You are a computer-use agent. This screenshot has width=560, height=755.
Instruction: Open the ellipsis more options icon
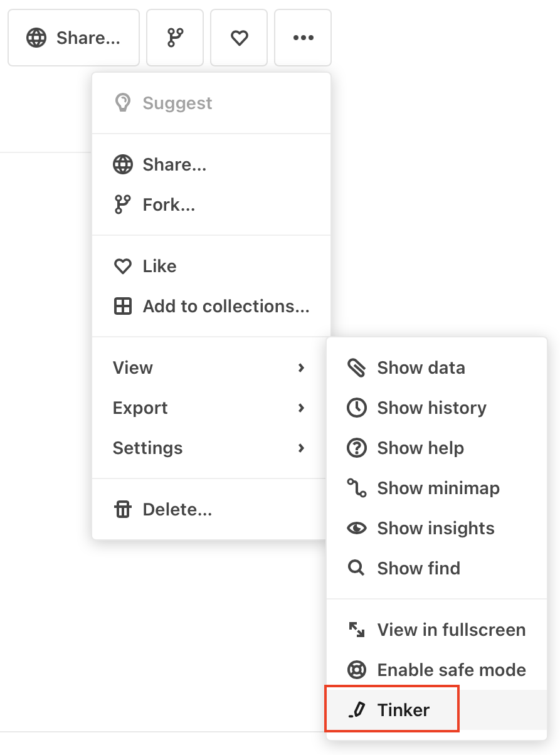(x=303, y=38)
